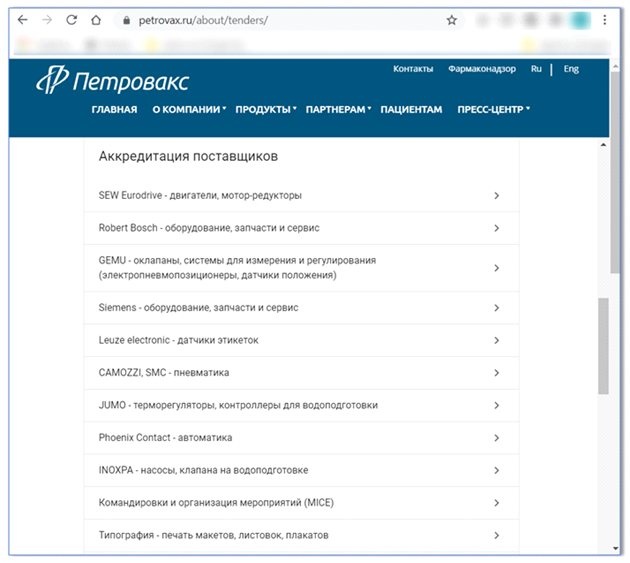The height and width of the screenshot is (563, 630).
Task: Open the Контакты link
Action: [x=413, y=69]
